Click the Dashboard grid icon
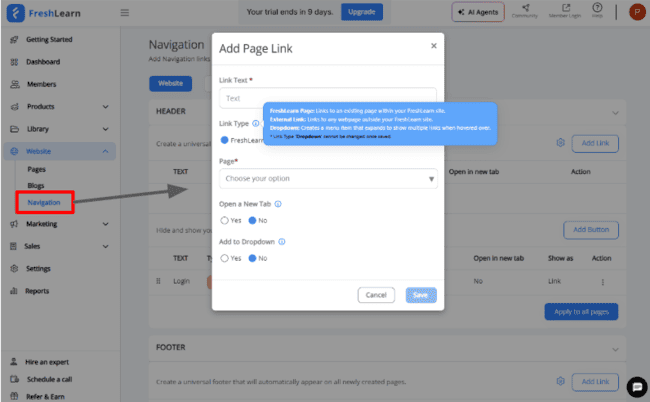Image resolution: width=650 pixels, height=402 pixels. tap(15, 62)
